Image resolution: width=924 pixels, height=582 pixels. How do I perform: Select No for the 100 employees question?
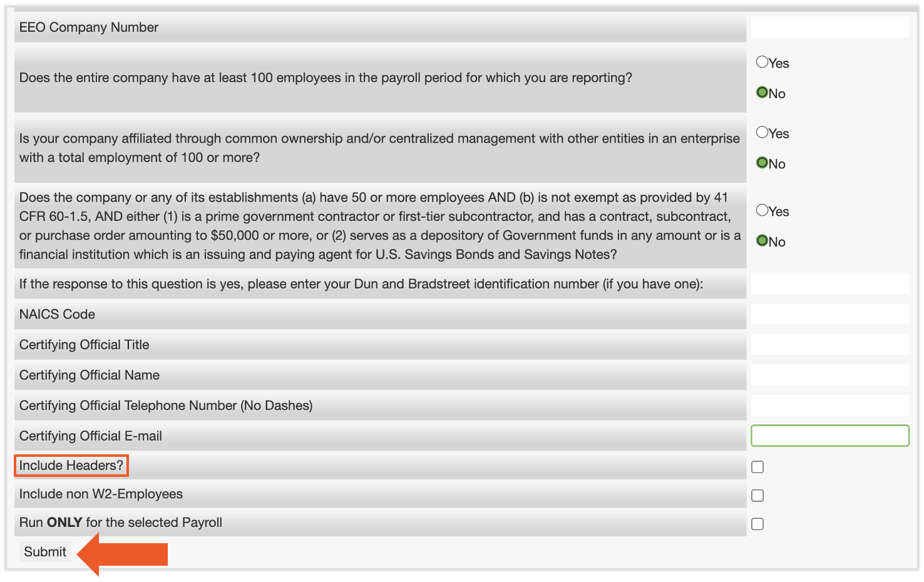pos(762,92)
